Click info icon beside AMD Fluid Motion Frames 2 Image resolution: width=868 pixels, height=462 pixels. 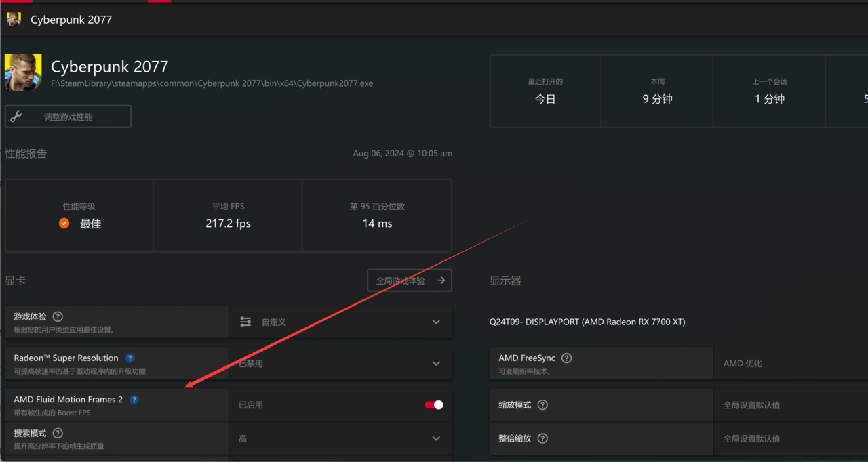click(134, 400)
